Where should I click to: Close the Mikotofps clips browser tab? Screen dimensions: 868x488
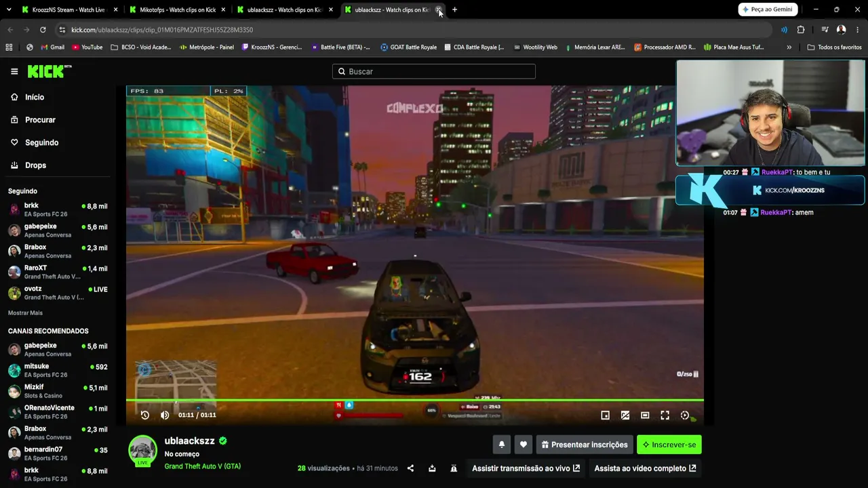pyautogui.click(x=223, y=9)
